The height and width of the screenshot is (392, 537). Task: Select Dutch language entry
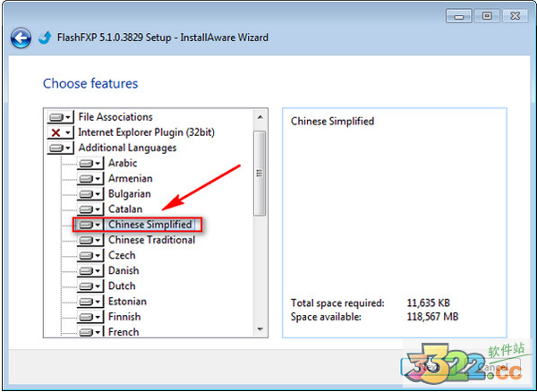tap(122, 286)
